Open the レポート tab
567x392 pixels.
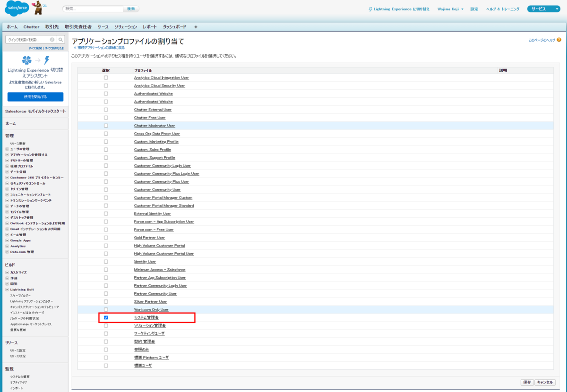(150, 27)
